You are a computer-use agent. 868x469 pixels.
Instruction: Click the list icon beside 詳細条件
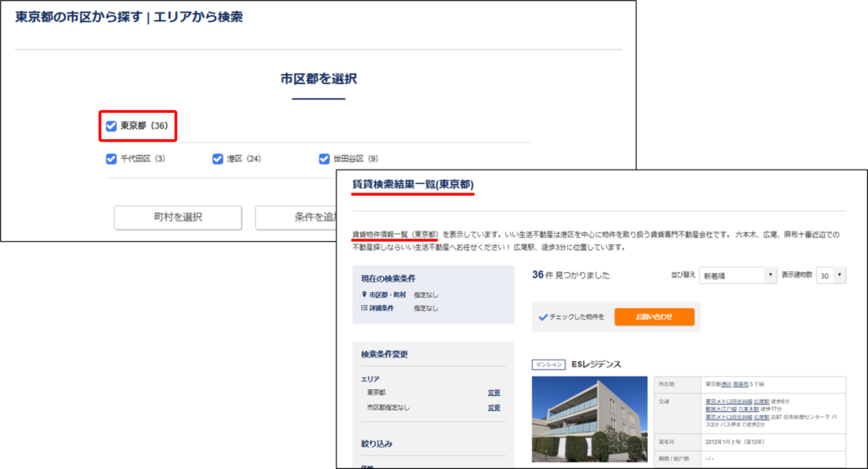pos(364,308)
